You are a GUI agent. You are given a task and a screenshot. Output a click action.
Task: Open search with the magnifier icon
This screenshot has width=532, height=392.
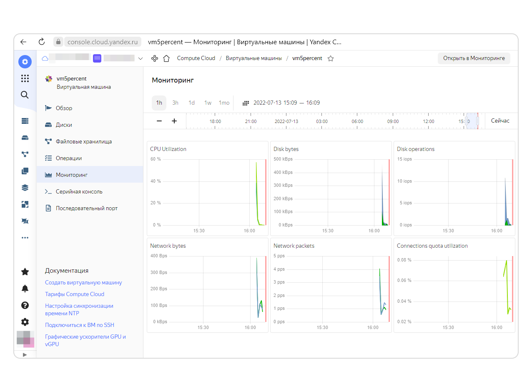pos(25,95)
